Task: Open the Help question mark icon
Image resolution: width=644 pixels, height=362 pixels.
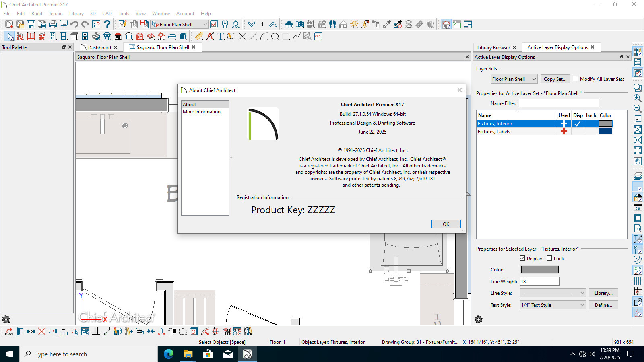Action: tap(107, 24)
